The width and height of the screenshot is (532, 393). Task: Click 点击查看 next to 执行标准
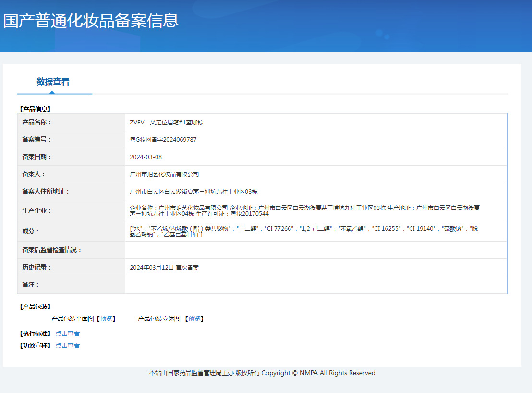[68, 333]
